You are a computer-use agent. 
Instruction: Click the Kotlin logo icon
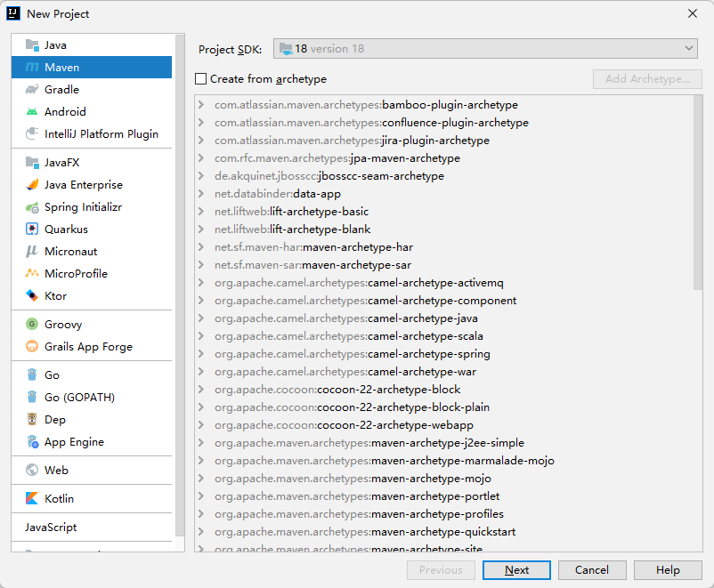click(32, 499)
